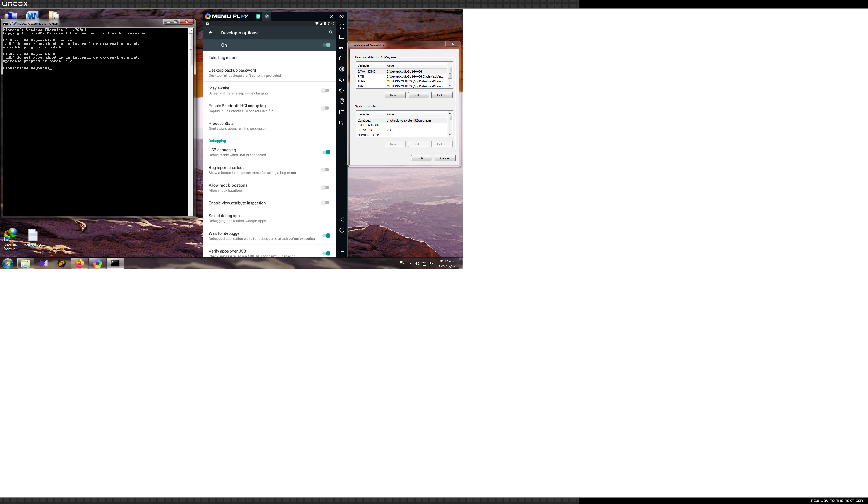Open the list menu icon at MEmu sidebar bottom
This screenshot has width=868, height=504.
342,252
